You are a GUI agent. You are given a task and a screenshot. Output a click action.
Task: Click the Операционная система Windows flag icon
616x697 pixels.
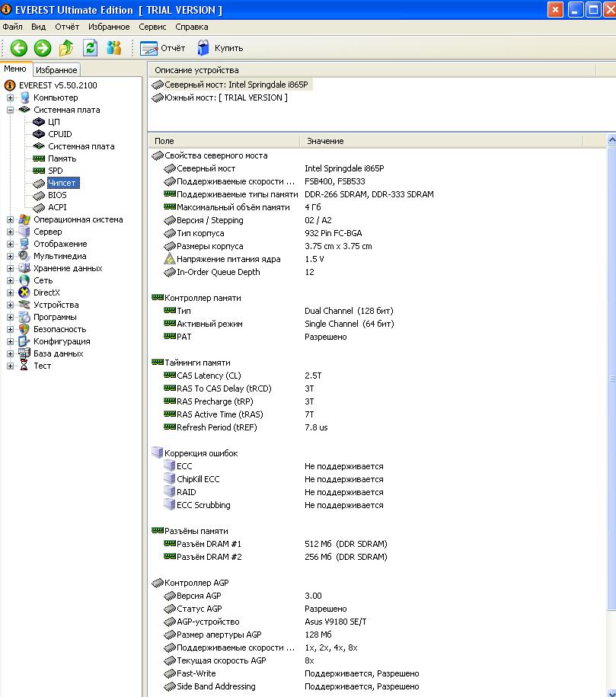[25, 219]
